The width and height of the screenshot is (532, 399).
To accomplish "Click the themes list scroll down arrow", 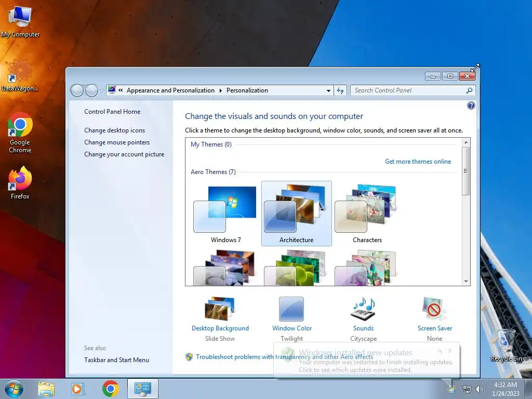I will [466, 281].
